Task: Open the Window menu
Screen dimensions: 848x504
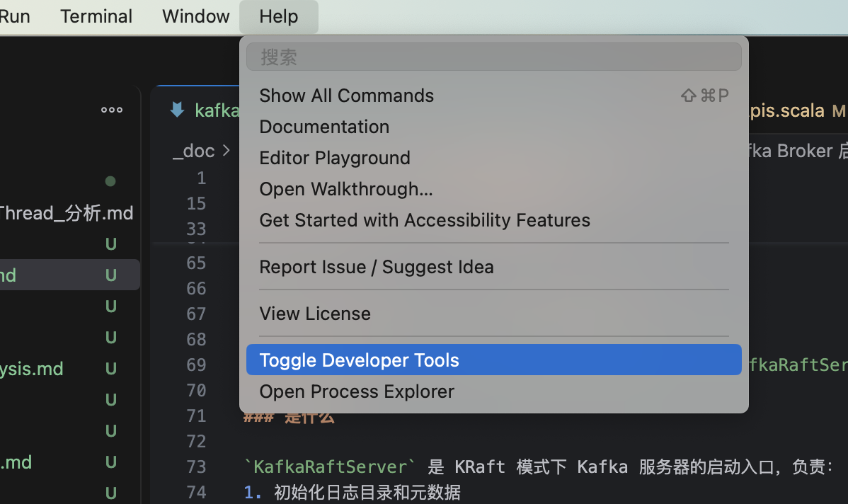Action: (195, 16)
